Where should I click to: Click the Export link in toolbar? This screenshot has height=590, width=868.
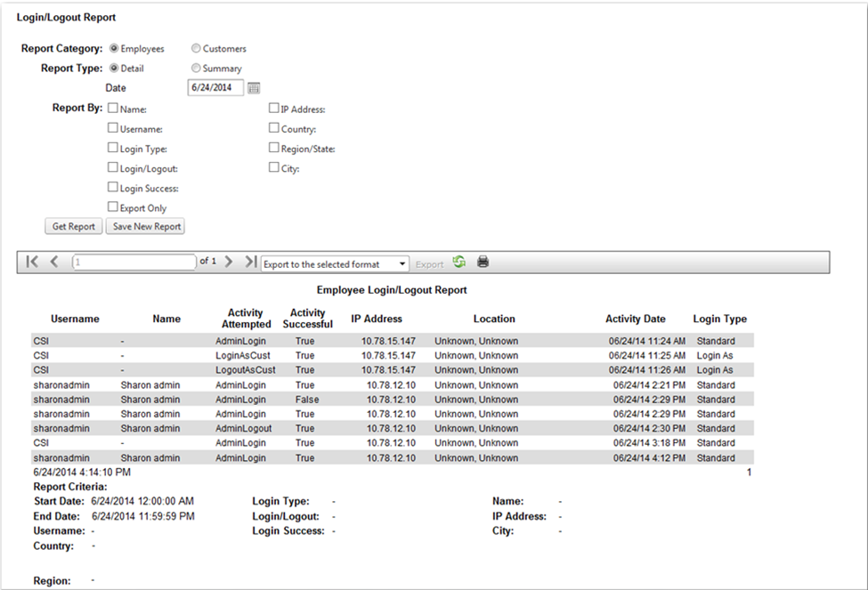pyautogui.click(x=429, y=264)
